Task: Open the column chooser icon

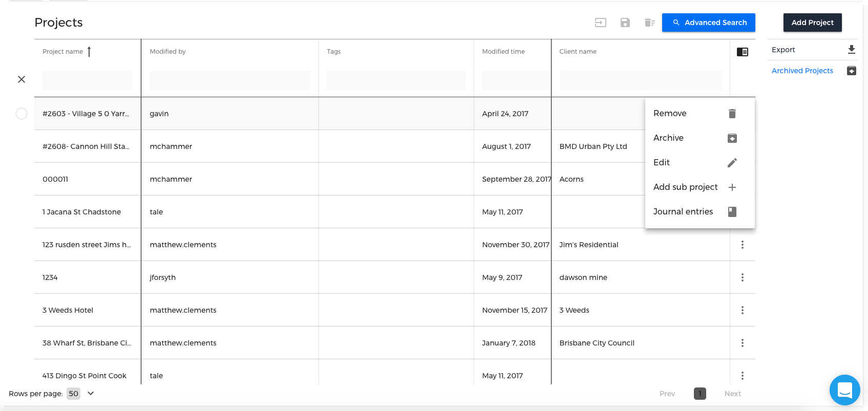Action: (x=743, y=52)
